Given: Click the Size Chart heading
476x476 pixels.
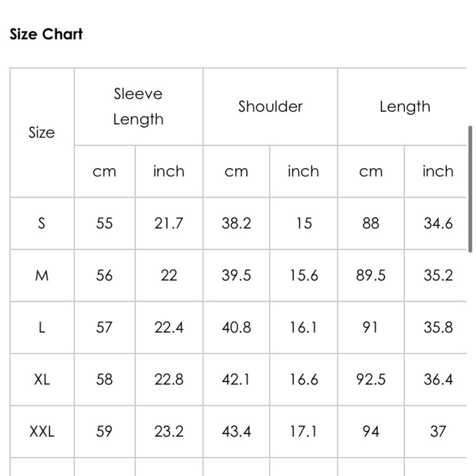Looking at the screenshot, I should [x=46, y=34].
